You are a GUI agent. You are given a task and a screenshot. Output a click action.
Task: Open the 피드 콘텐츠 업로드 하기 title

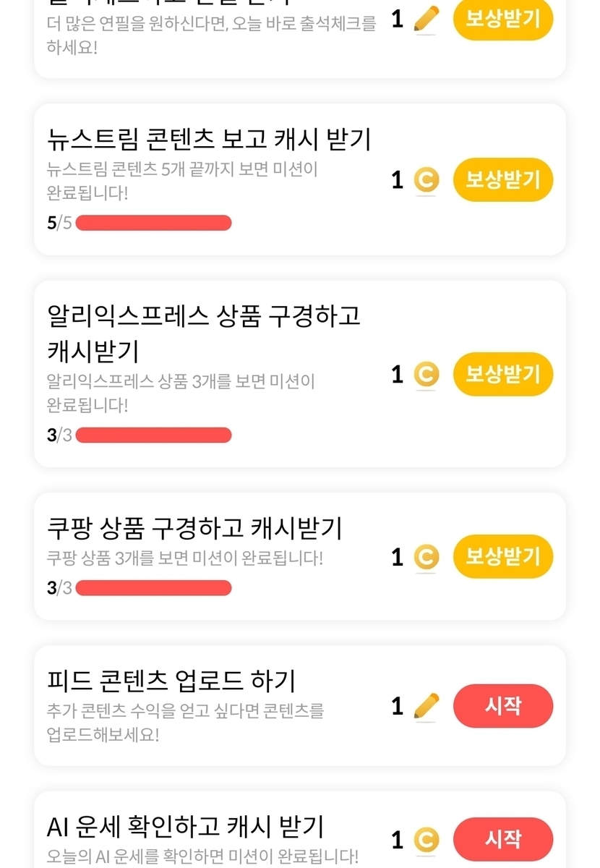coord(171,681)
